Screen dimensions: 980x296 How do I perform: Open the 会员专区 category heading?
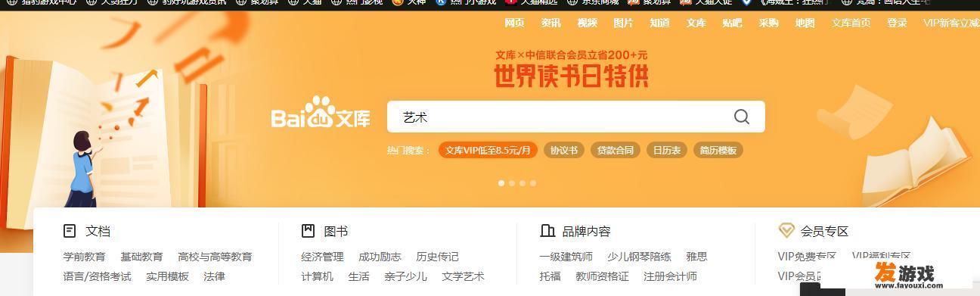pos(824,231)
